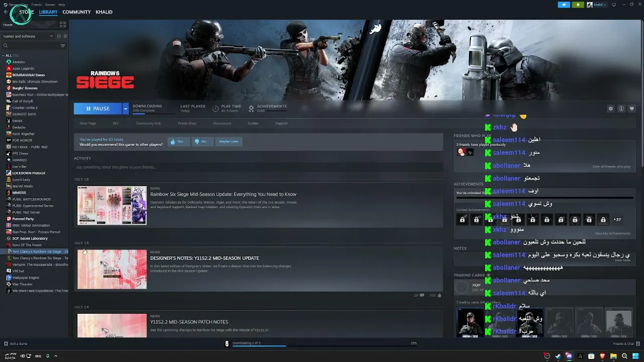Screen dimensions: 644x362
Task: Click View My Achievements
Action: coord(612,234)
